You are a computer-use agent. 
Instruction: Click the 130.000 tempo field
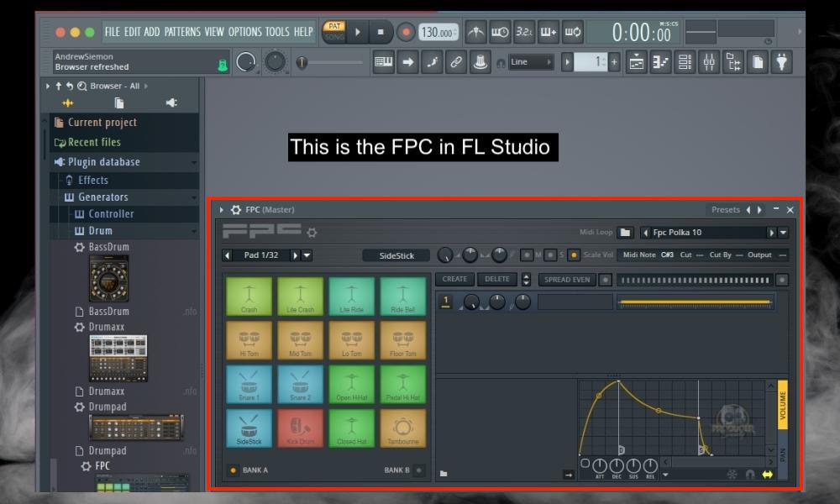pyautogui.click(x=438, y=32)
